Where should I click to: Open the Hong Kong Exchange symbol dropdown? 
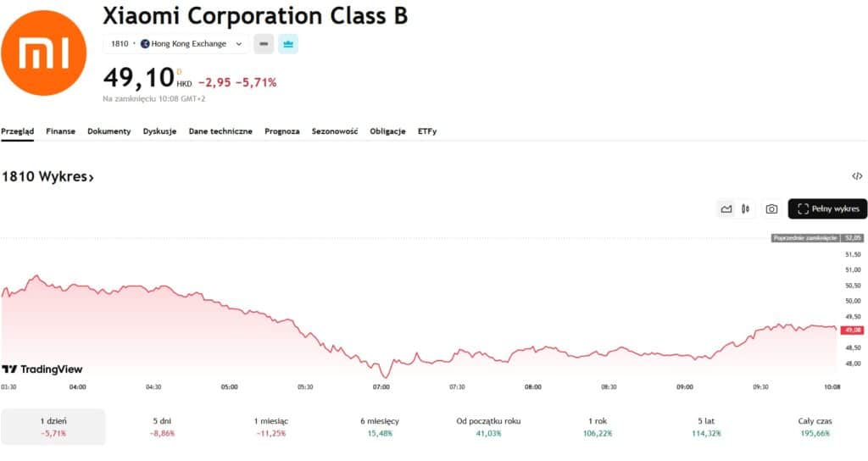[x=176, y=43]
